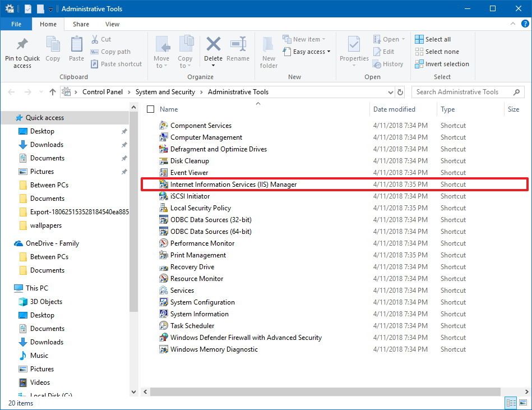The image size is (532, 410).
Task: Click Select all in ribbon
Action: pos(433,39)
